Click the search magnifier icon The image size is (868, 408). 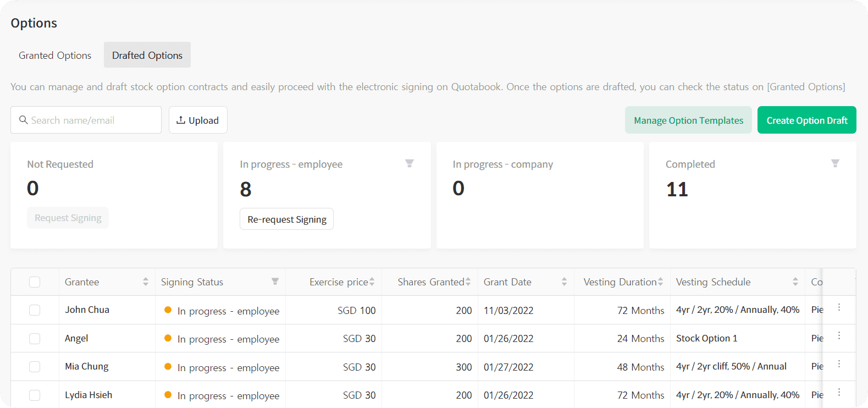[24, 120]
